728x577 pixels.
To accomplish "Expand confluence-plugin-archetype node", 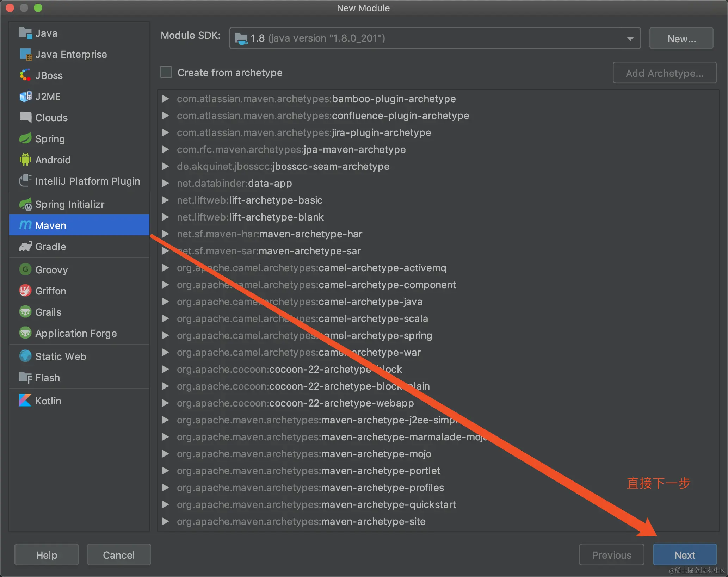I will pyautogui.click(x=165, y=116).
